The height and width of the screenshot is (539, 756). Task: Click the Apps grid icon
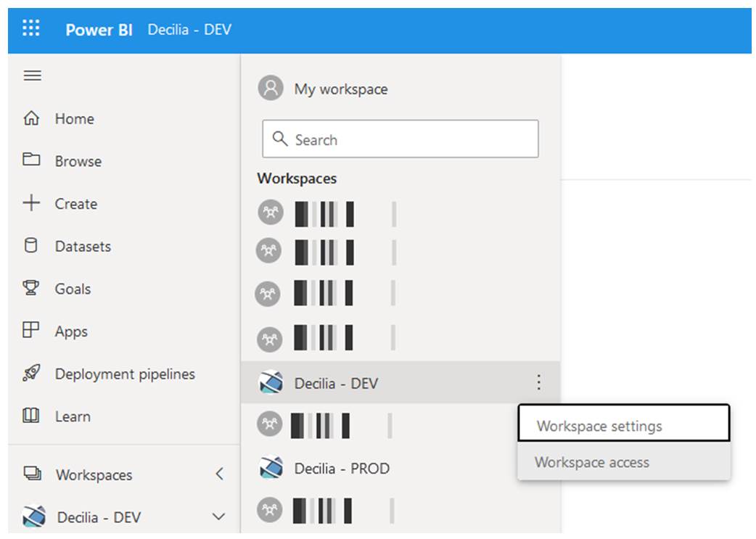tap(31, 330)
